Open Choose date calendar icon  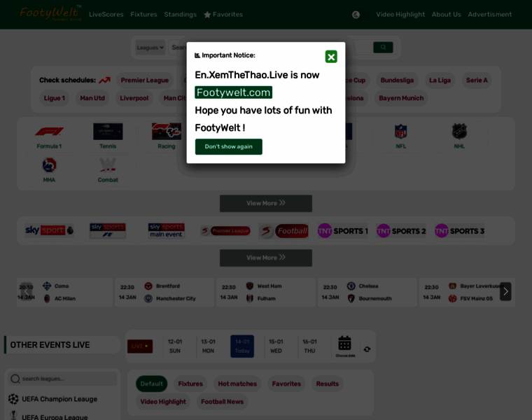pos(344,346)
